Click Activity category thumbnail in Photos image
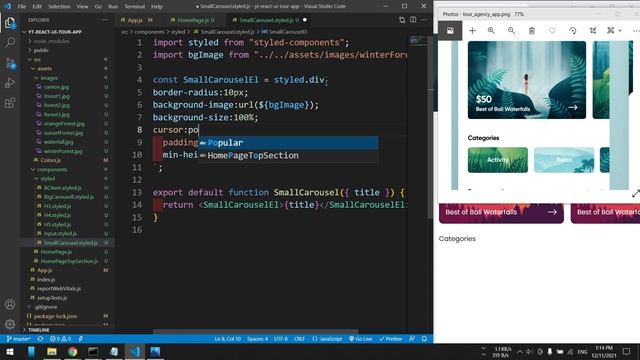Image resolution: width=640 pixels, height=360 pixels. tap(498, 160)
